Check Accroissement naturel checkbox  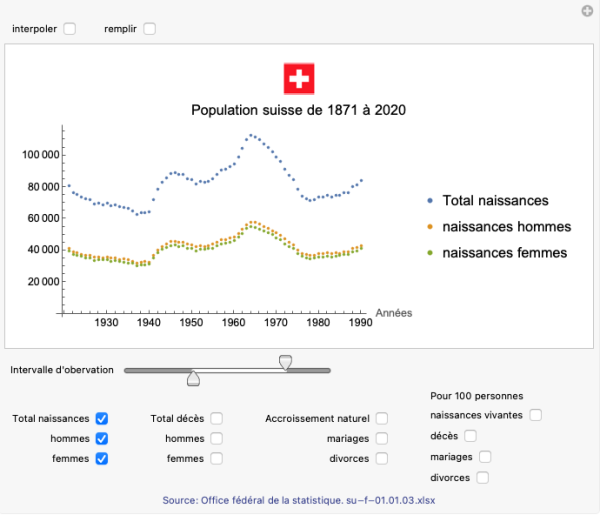point(382,419)
